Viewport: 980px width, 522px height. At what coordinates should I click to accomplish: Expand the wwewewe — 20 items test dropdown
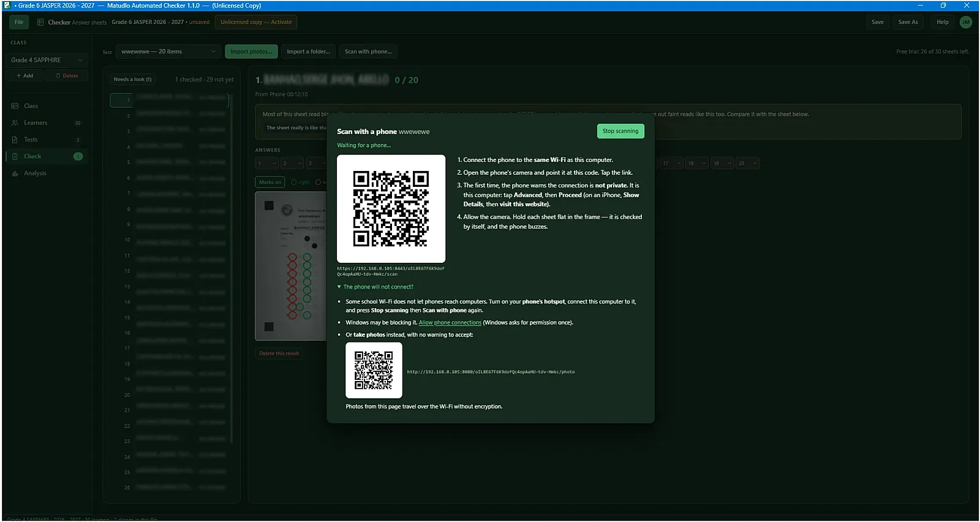click(x=168, y=51)
